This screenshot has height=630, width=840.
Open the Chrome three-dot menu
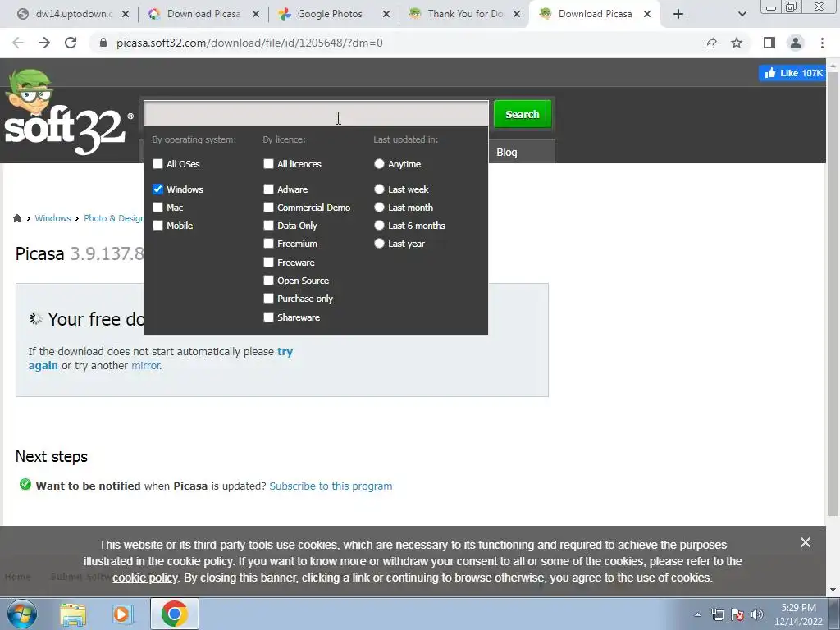(x=822, y=43)
